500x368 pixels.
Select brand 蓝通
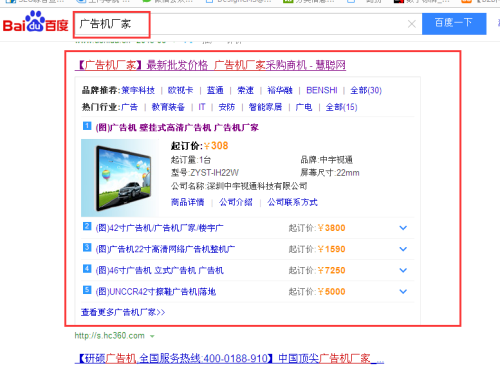[x=215, y=90]
